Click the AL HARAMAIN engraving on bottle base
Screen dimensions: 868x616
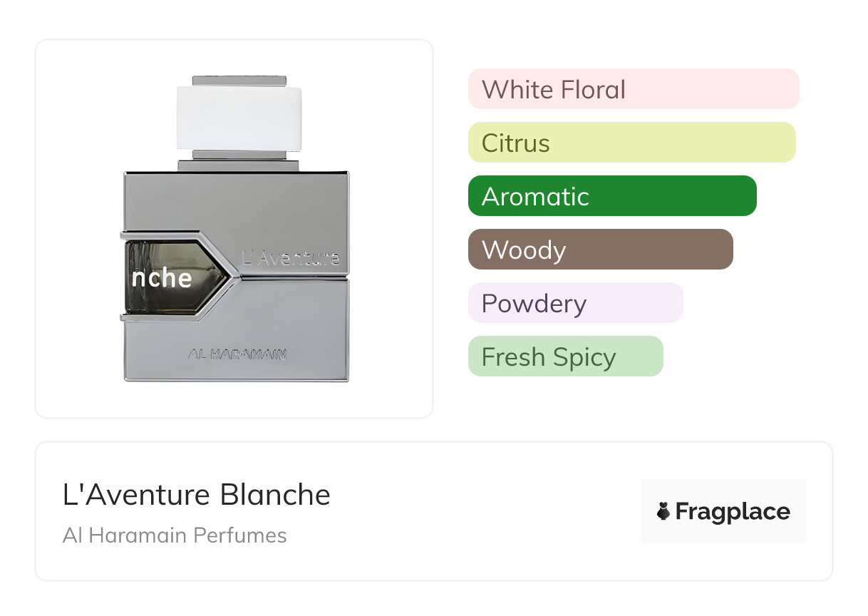point(237,354)
